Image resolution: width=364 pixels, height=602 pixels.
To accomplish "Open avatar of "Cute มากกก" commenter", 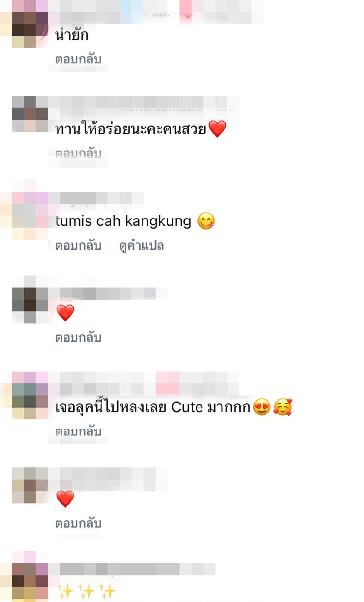I will tap(30, 395).
